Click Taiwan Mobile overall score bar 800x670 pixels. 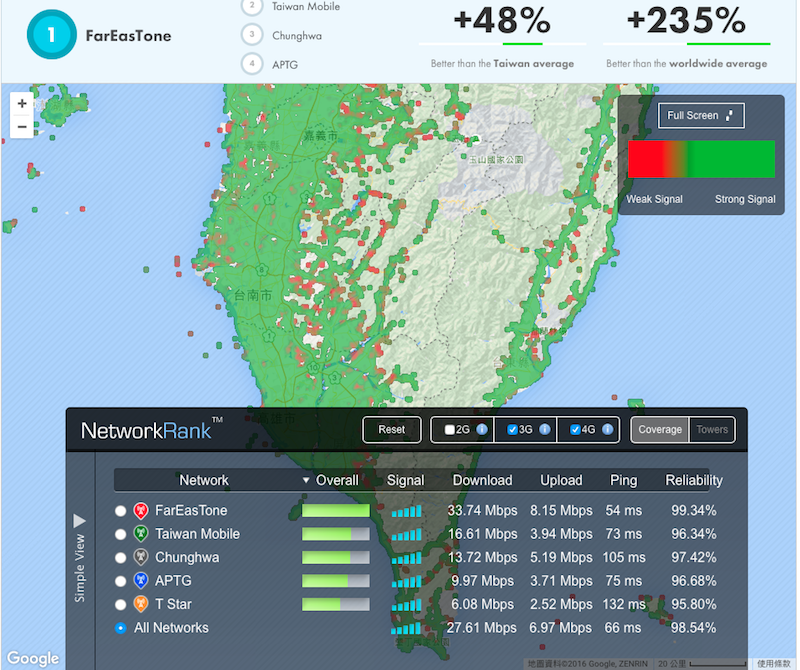coord(336,534)
